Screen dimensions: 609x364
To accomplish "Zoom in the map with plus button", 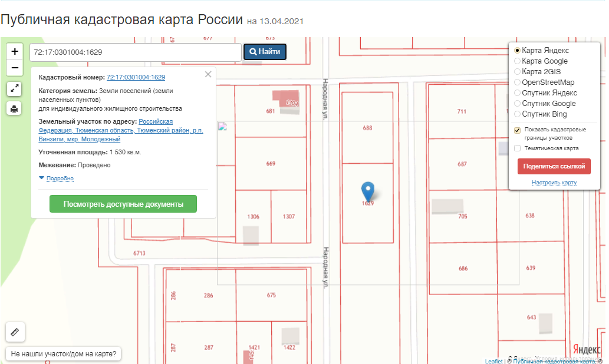I will click(x=15, y=51).
